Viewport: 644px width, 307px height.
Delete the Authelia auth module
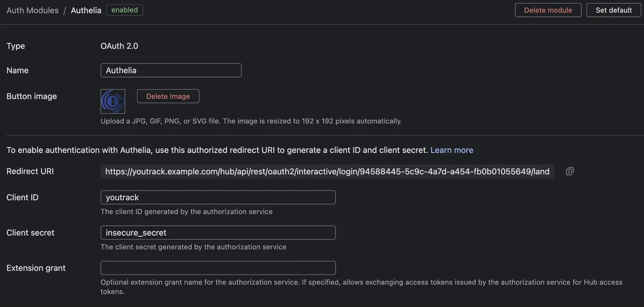pyautogui.click(x=548, y=10)
